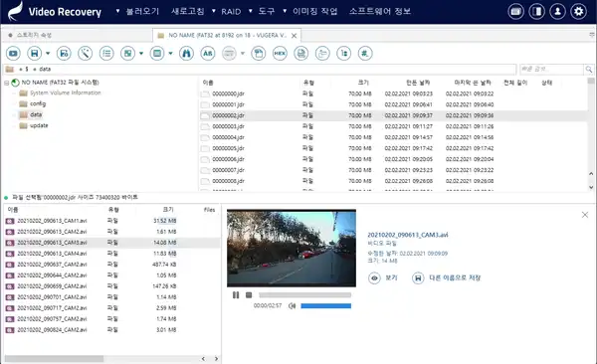Click the path bar showing data
597x364 pixels.
260,70
